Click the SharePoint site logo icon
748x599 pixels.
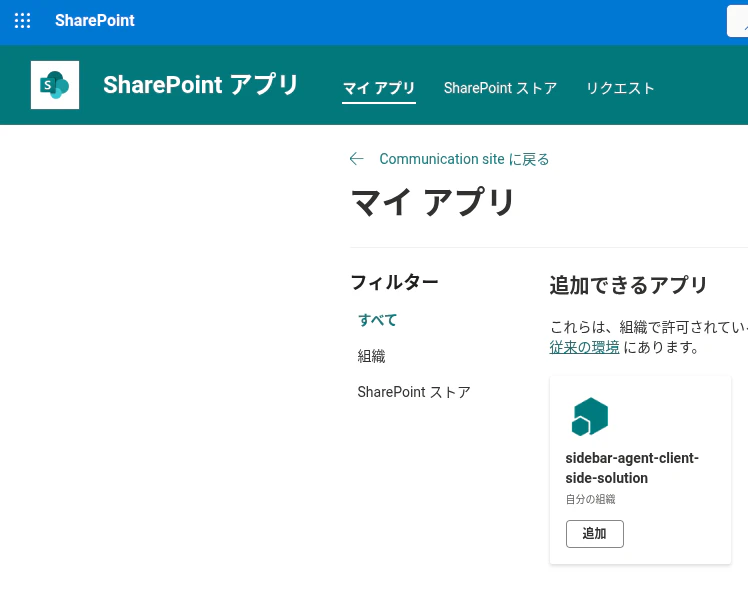(x=55, y=85)
